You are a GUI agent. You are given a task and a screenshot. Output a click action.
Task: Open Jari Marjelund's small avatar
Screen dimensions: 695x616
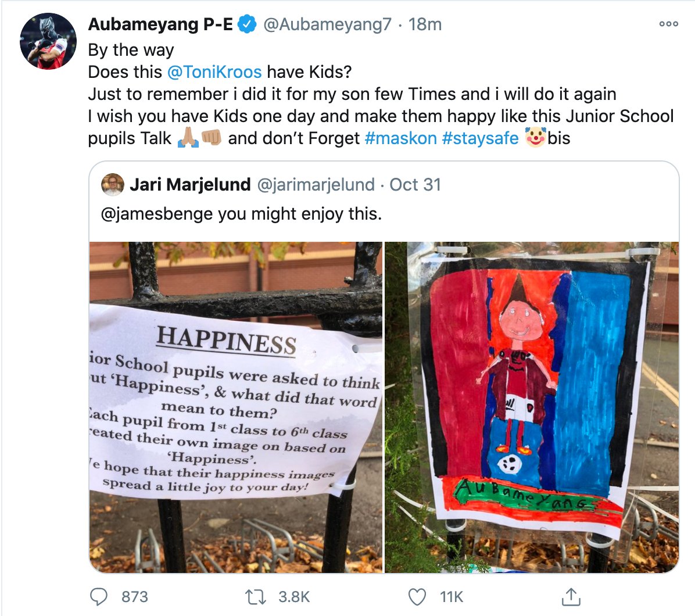tap(112, 185)
